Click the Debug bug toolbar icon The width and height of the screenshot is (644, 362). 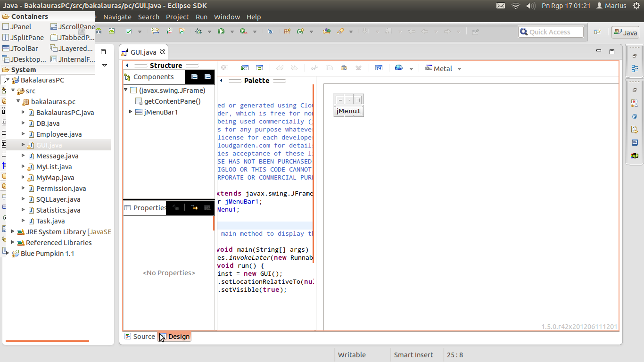point(198,31)
